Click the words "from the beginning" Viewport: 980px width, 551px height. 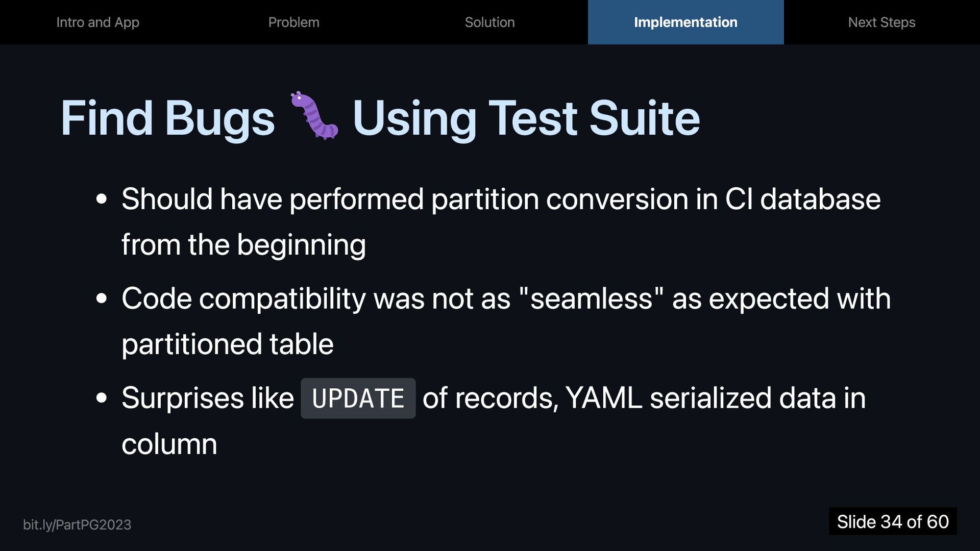tap(243, 245)
